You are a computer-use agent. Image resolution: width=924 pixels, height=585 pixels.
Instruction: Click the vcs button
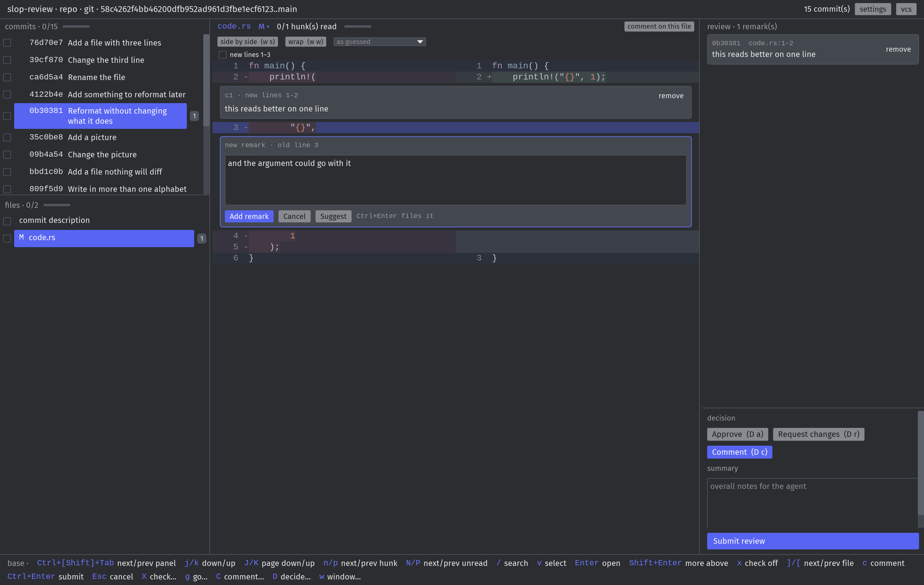(906, 9)
